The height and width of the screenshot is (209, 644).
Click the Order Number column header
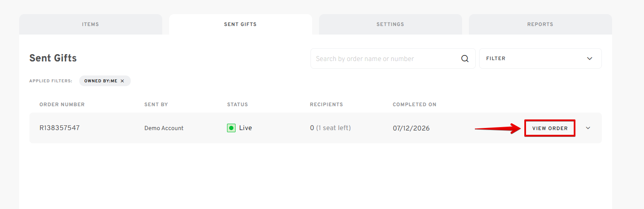coord(62,104)
